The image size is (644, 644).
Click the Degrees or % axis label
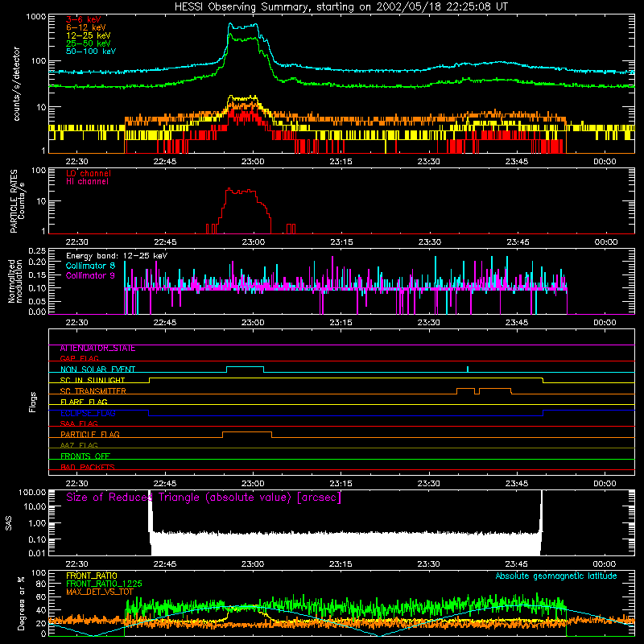click(21, 603)
